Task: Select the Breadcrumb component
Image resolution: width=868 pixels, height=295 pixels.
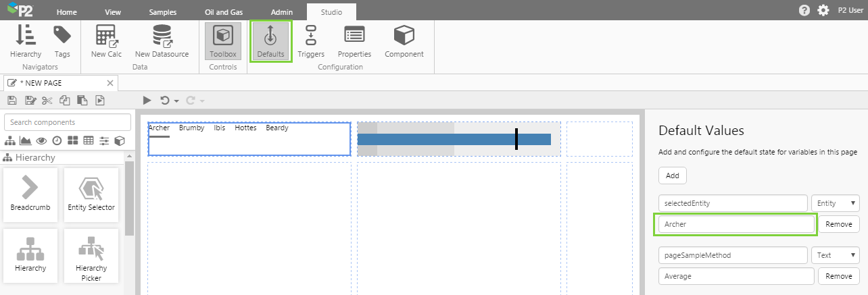Action: point(30,194)
